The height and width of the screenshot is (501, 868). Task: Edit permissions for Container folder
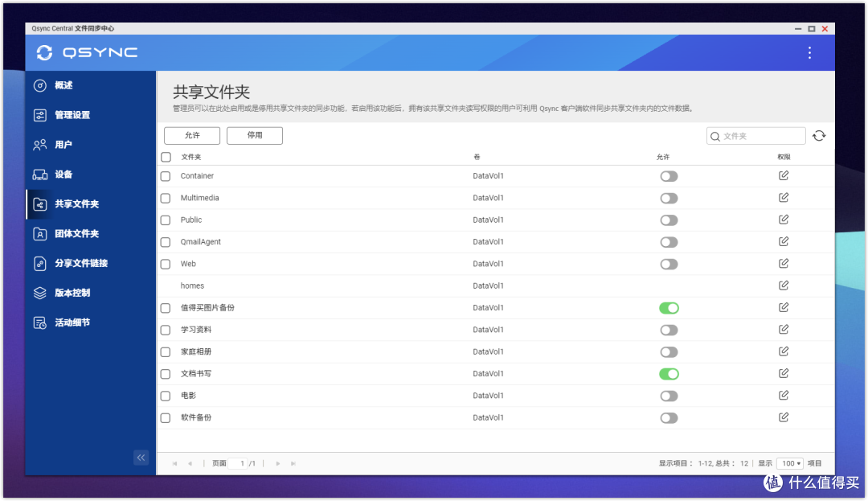pyautogui.click(x=784, y=175)
